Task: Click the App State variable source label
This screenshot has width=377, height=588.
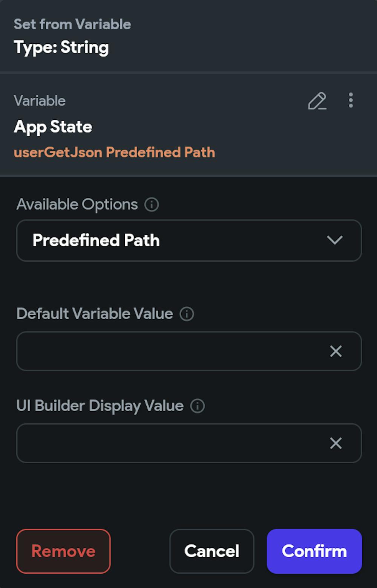Action: pyautogui.click(x=53, y=127)
